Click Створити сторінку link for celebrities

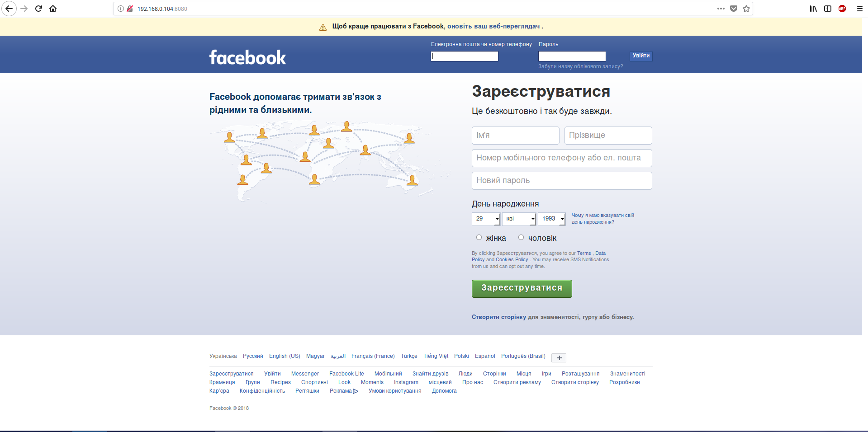[x=499, y=317]
